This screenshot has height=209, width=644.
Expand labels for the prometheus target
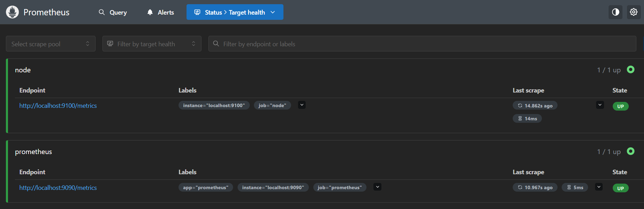click(378, 187)
